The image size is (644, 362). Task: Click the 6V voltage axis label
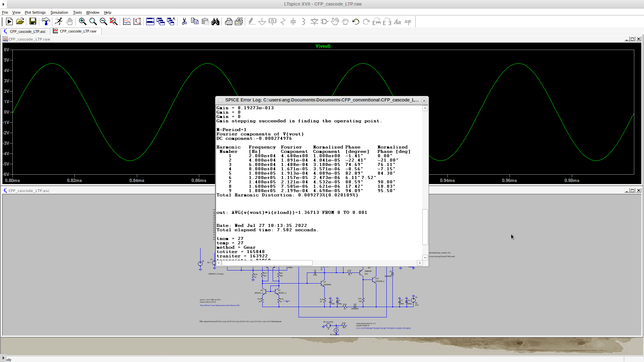click(x=6, y=50)
